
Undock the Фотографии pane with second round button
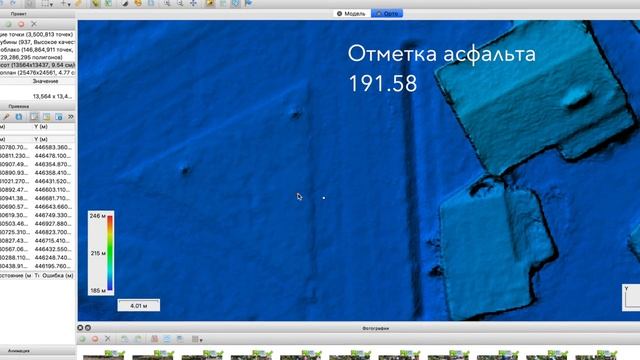(x=87, y=327)
